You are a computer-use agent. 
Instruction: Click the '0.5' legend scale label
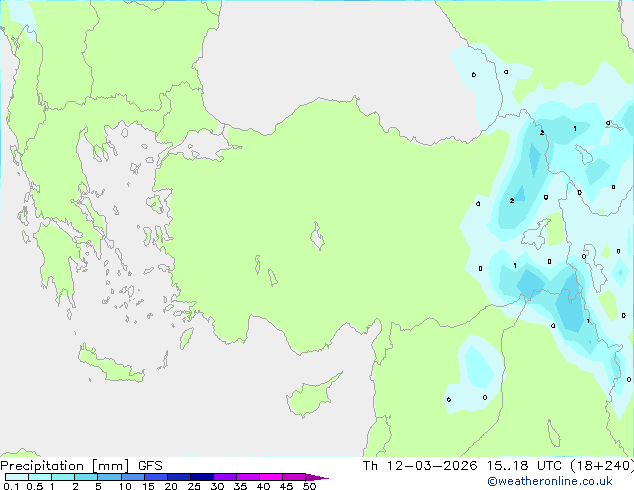pos(35,486)
